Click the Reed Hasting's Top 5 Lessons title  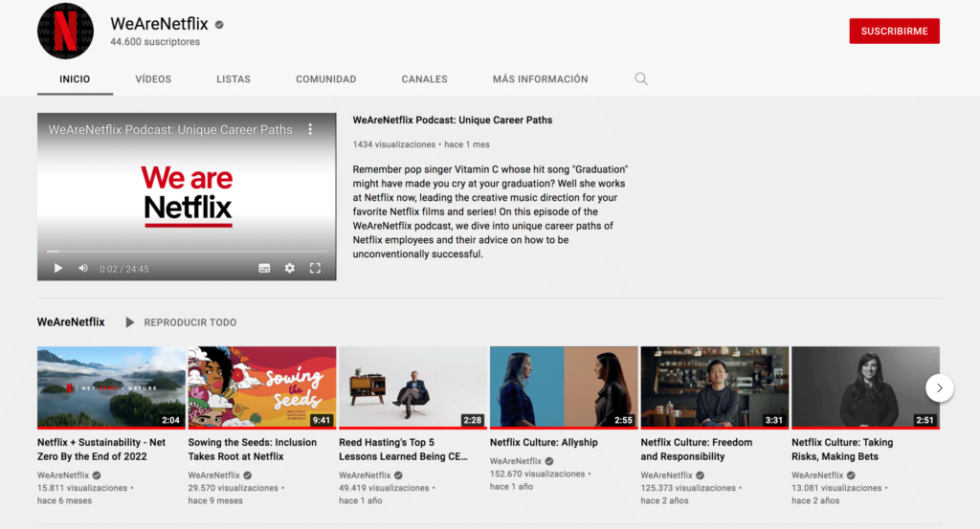403,450
